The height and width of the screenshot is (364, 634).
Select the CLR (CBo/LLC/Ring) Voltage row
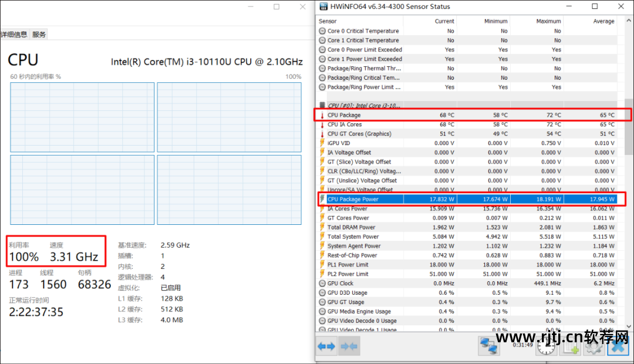[467, 171]
